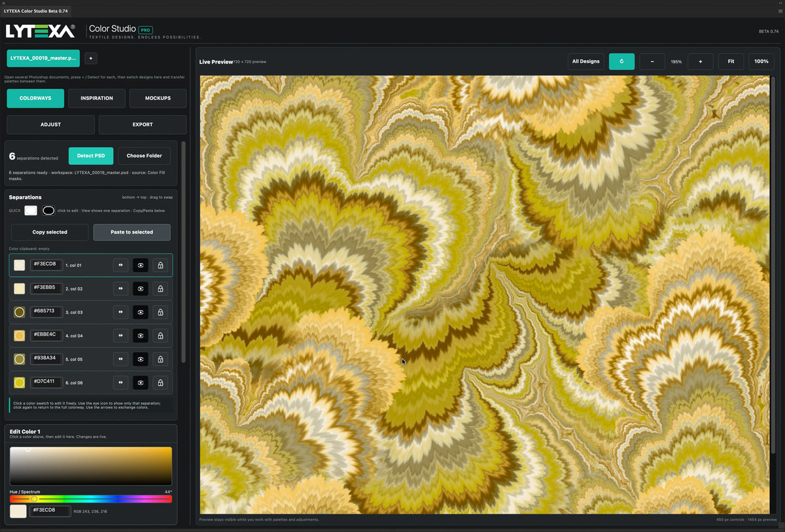Show only separation col 03
This screenshot has height=532, width=785.
(141, 312)
